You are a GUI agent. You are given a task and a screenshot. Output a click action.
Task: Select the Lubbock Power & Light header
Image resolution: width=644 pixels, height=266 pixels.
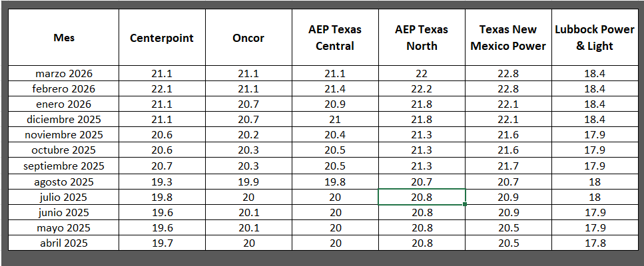coord(595,38)
